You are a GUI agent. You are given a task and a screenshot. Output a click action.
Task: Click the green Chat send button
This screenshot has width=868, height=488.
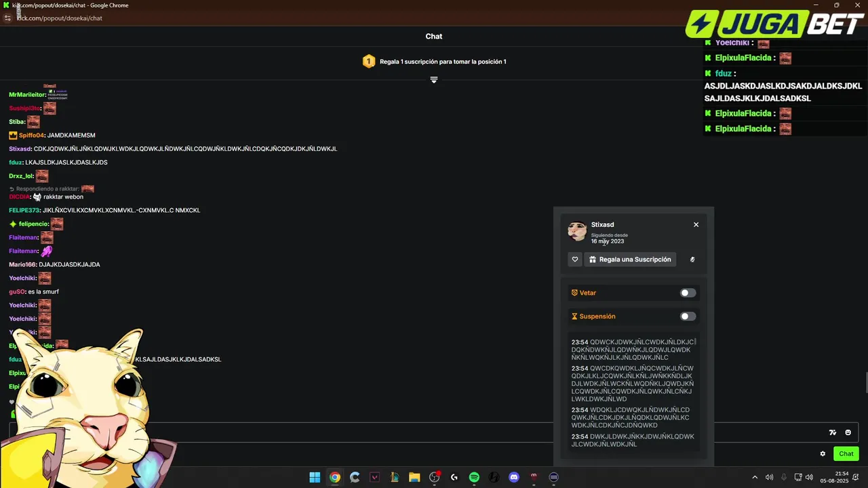click(846, 454)
